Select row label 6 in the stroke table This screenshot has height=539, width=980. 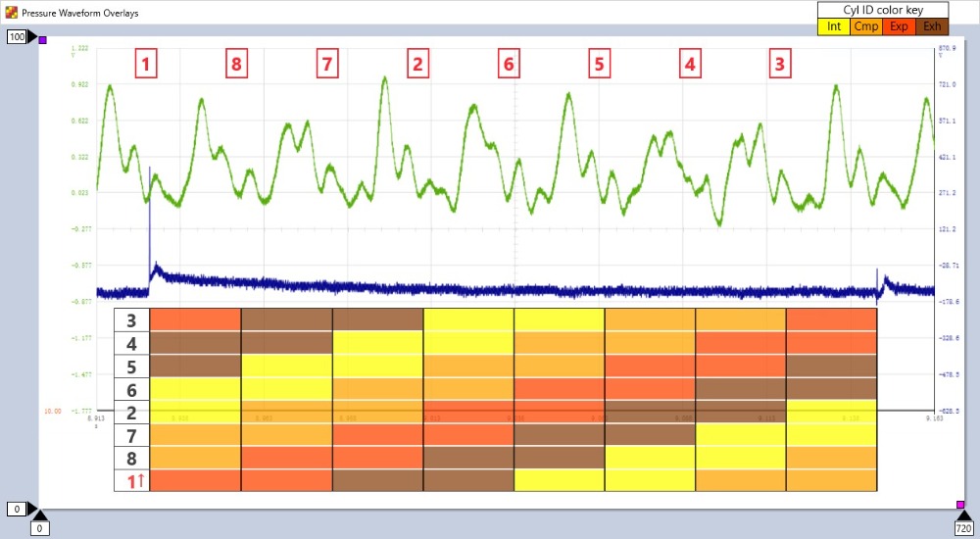coord(131,388)
